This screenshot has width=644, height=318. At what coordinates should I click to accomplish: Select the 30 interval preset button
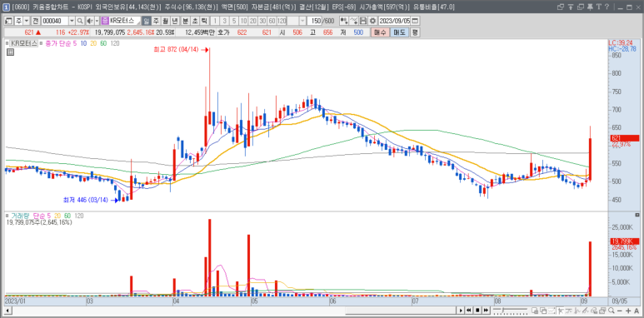(x=262, y=21)
